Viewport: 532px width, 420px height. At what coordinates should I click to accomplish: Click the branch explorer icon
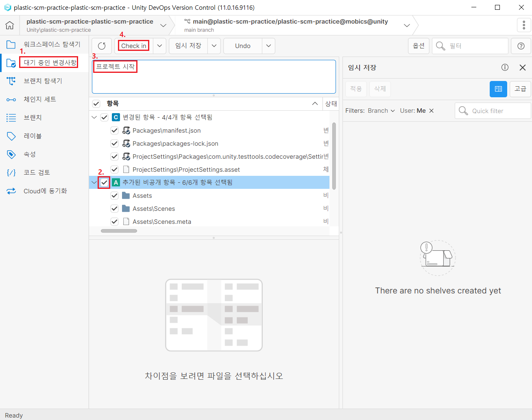[x=11, y=81]
